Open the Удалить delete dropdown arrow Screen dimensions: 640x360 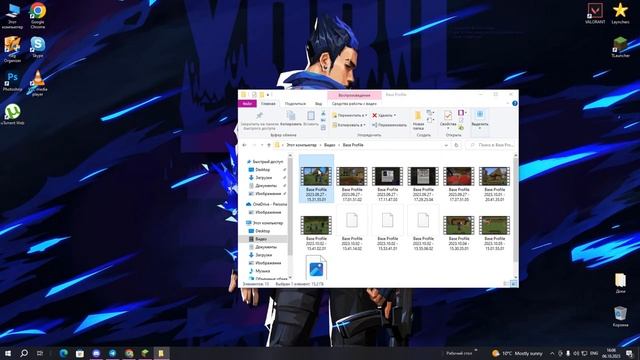point(395,116)
